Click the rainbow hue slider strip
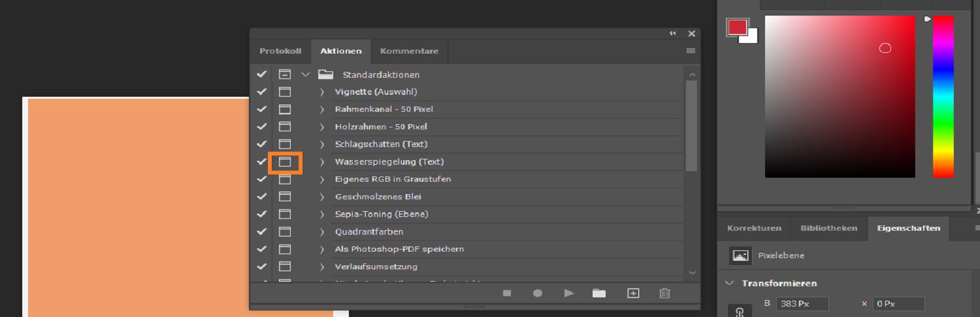 click(x=943, y=97)
